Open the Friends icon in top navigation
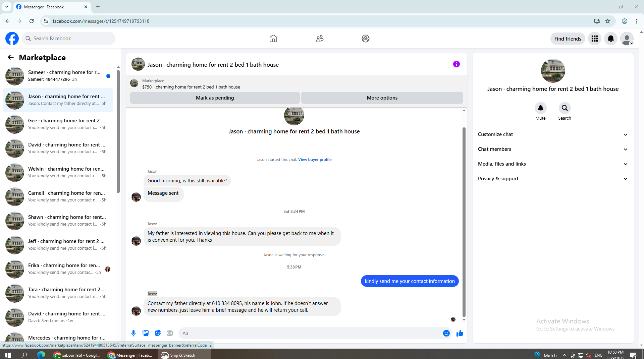The width and height of the screenshot is (644, 359). (320, 39)
